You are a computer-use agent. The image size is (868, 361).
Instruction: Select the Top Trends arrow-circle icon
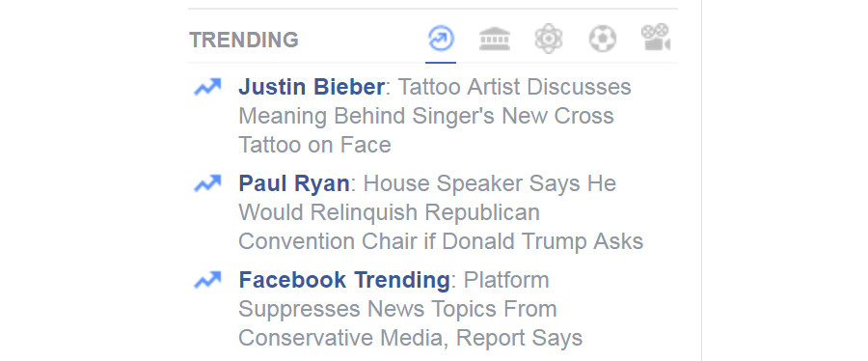441,40
